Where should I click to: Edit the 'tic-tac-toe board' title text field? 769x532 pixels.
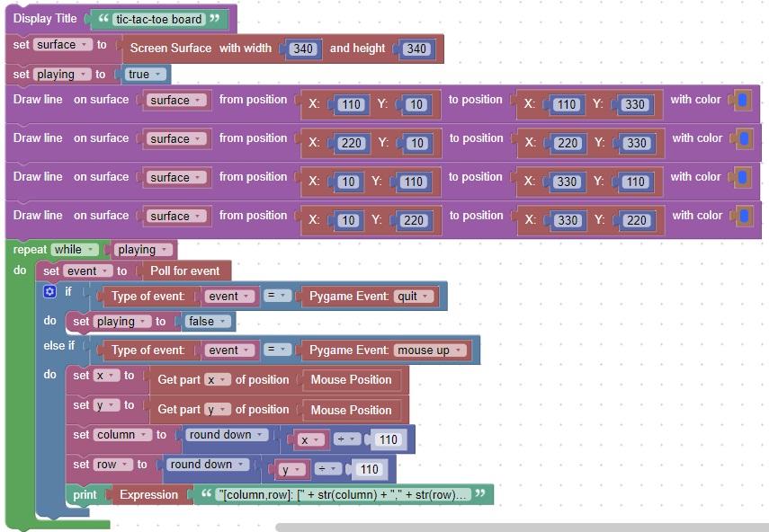click(x=159, y=19)
